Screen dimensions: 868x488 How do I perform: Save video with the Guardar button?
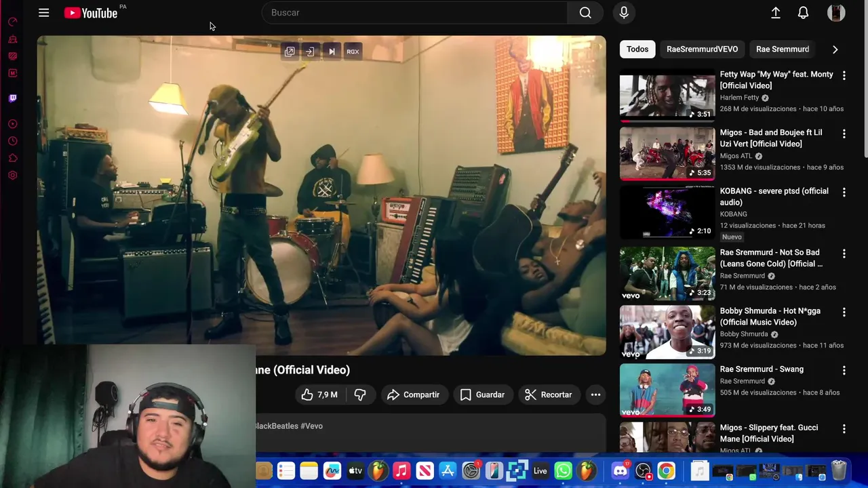tap(482, 394)
